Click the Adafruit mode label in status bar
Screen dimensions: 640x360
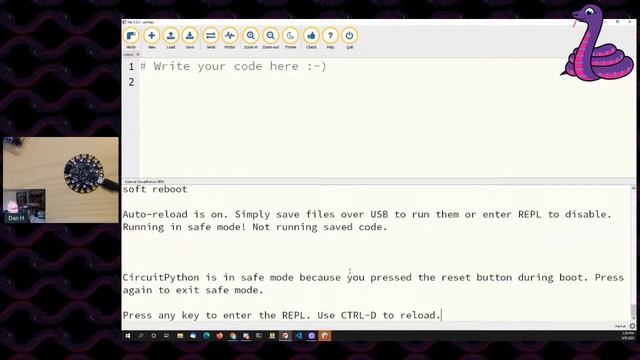tap(620, 326)
